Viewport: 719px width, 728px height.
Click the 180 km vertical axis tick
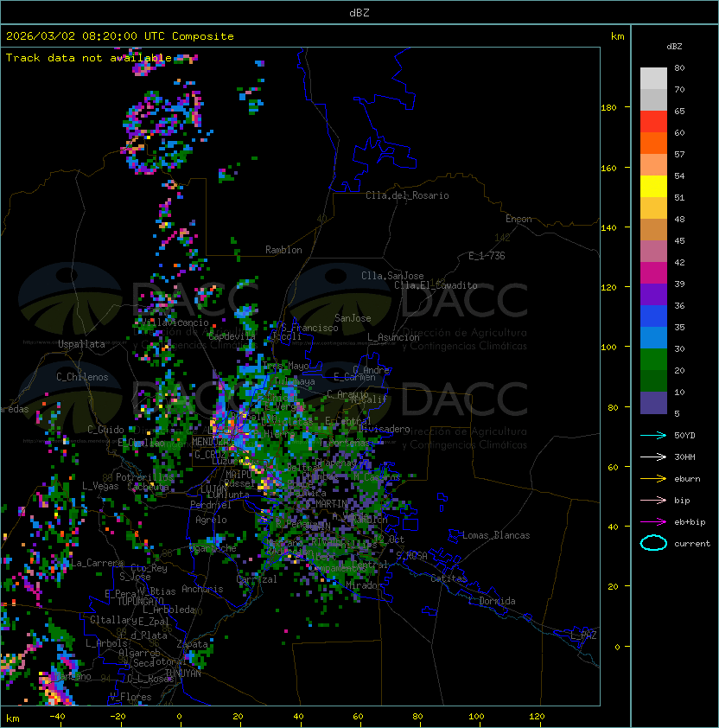[608, 108]
